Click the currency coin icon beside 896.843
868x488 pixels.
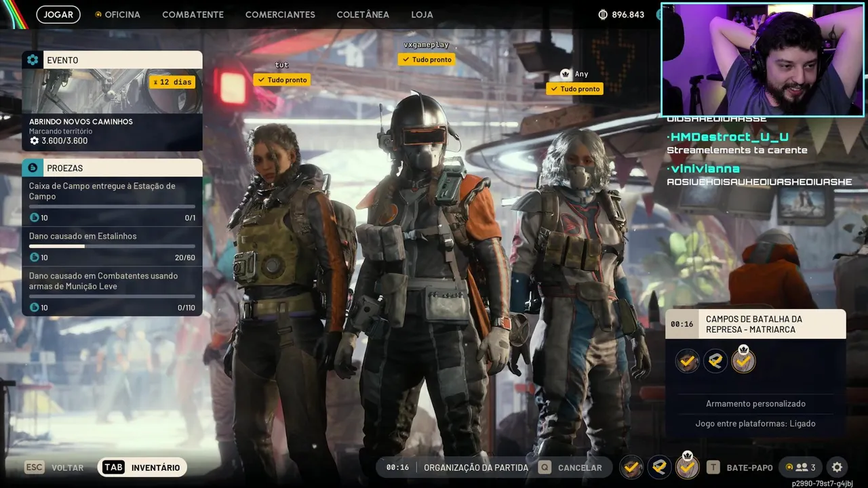point(603,14)
